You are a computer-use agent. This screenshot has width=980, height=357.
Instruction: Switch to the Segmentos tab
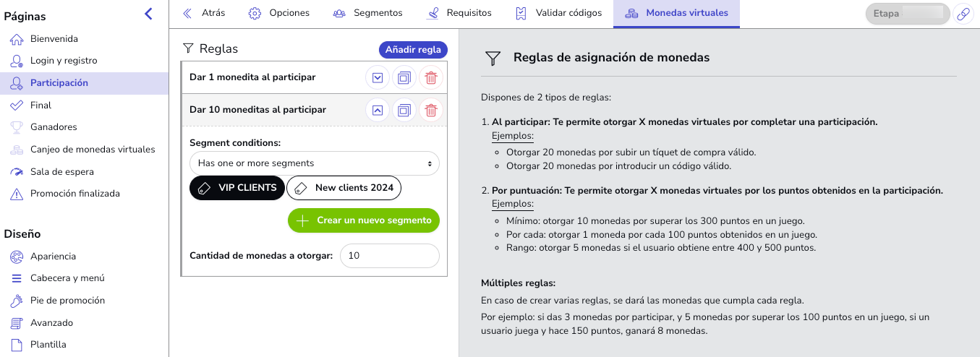tap(367, 13)
